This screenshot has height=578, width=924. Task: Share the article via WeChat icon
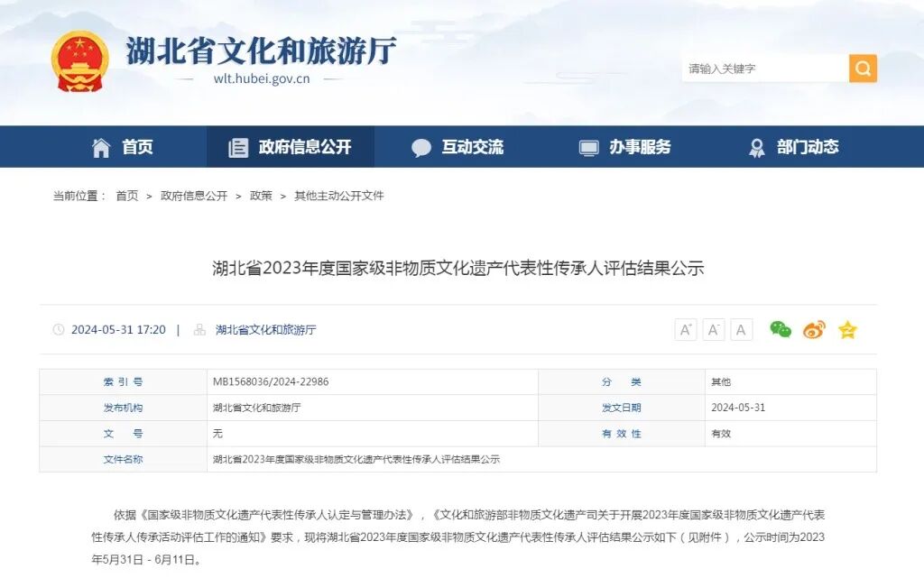pyautogui.click(x=781, y=330)
